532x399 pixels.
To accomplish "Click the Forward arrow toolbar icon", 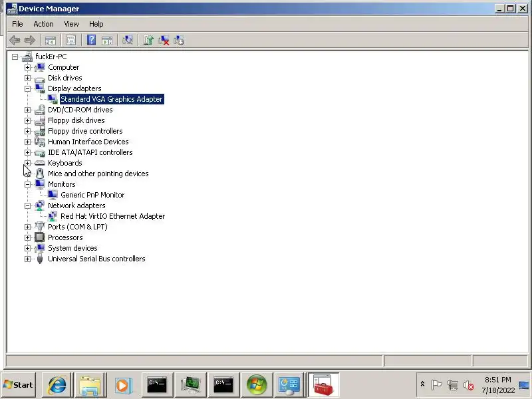I will (30, 41).
